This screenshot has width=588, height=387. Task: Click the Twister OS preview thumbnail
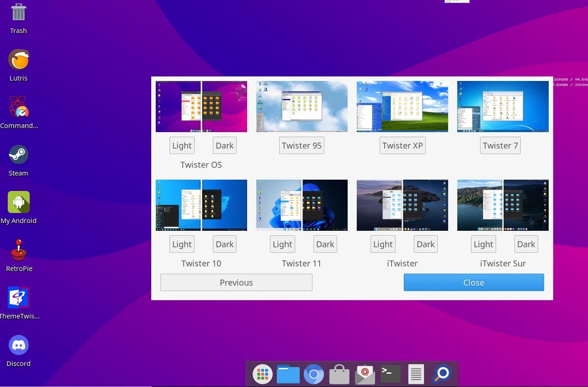(x=201, y=107)
